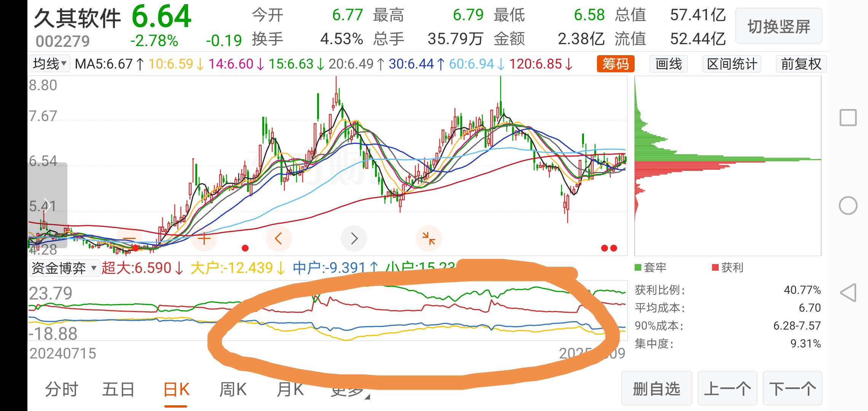Tap the 中户:-9.391 fund flow value
The width and height of the screenshot is (868, 411).
click(335, 268)
